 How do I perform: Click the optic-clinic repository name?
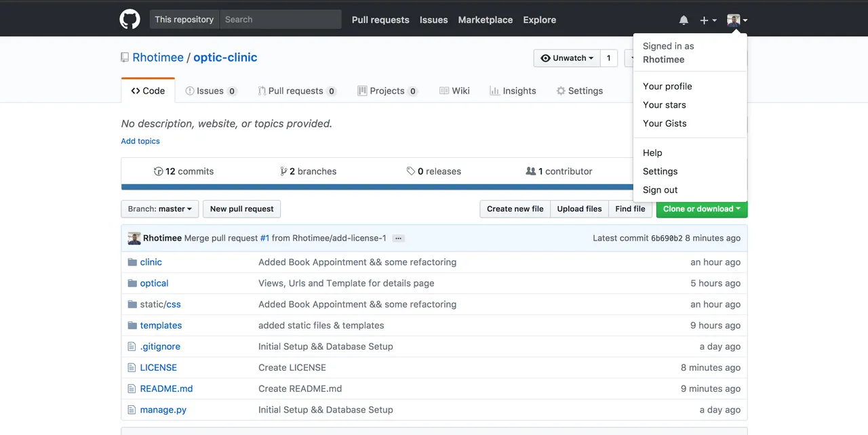click(x=225, y=58)
